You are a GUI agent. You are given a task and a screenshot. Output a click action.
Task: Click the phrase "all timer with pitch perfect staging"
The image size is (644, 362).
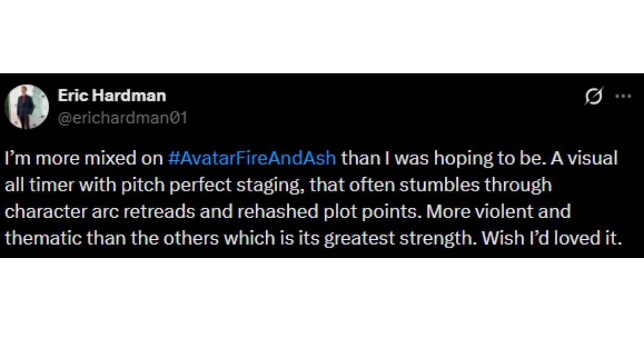pos(153,185)
